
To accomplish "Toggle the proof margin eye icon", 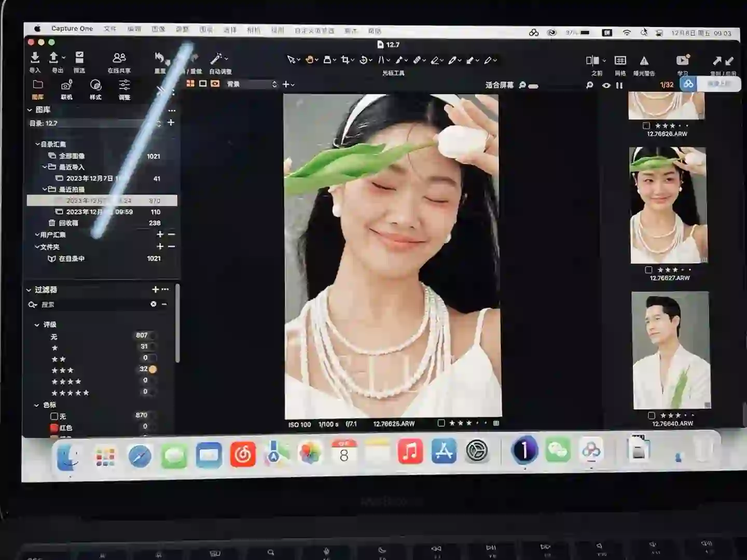I will click(215, 83).
